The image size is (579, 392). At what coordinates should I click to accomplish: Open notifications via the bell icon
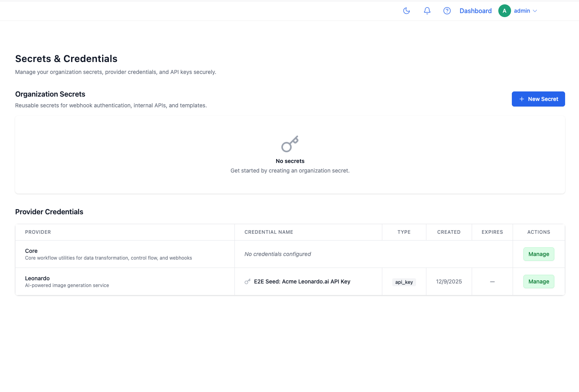427,11
